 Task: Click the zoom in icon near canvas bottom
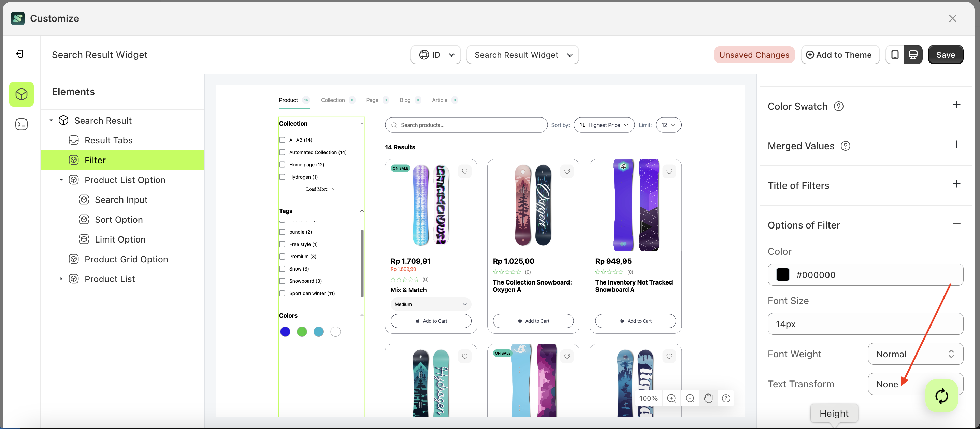671,398
